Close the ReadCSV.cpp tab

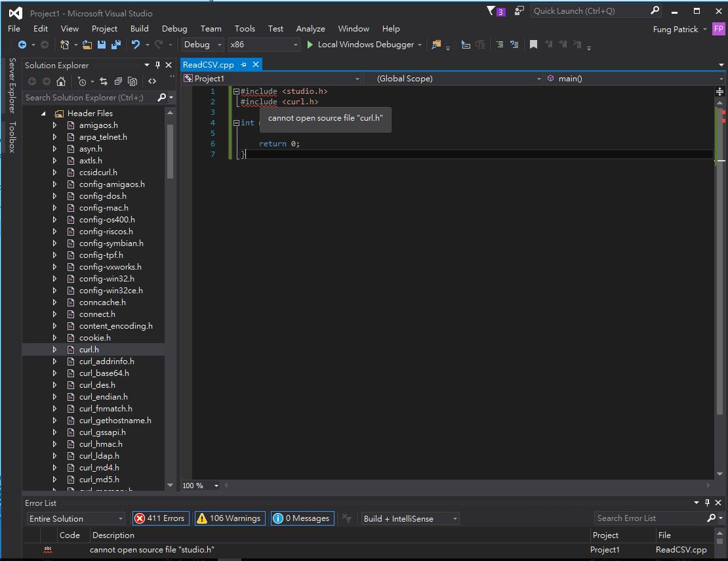coord(256,65)
